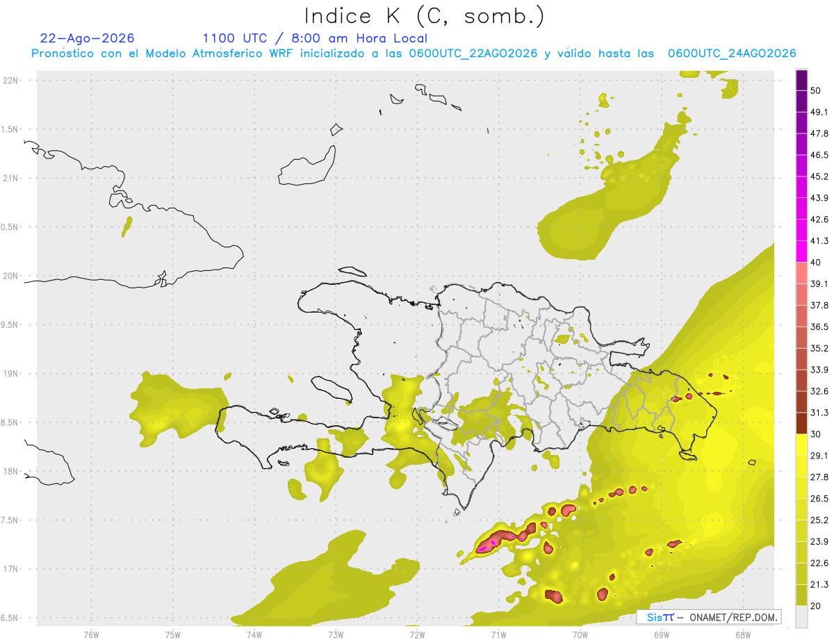Screen dimensions: 834x644
Task: Click the longitude label '76W'
Action: click(91, 634)
